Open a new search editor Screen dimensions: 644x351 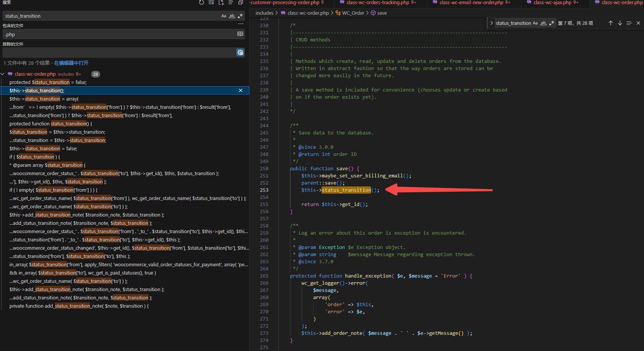221,3
